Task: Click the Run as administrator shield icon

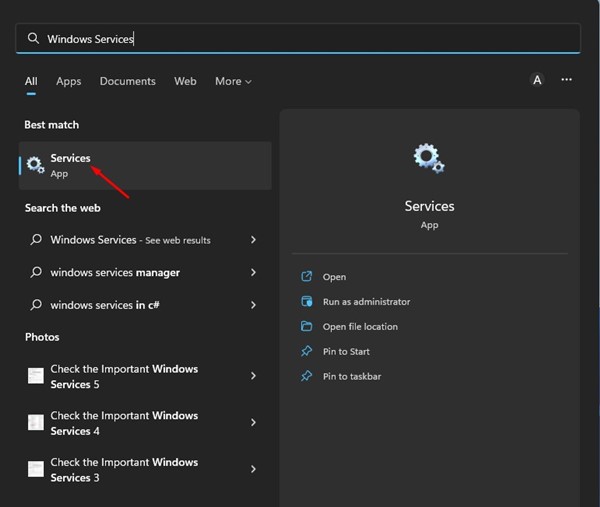Action: point(307,302)
